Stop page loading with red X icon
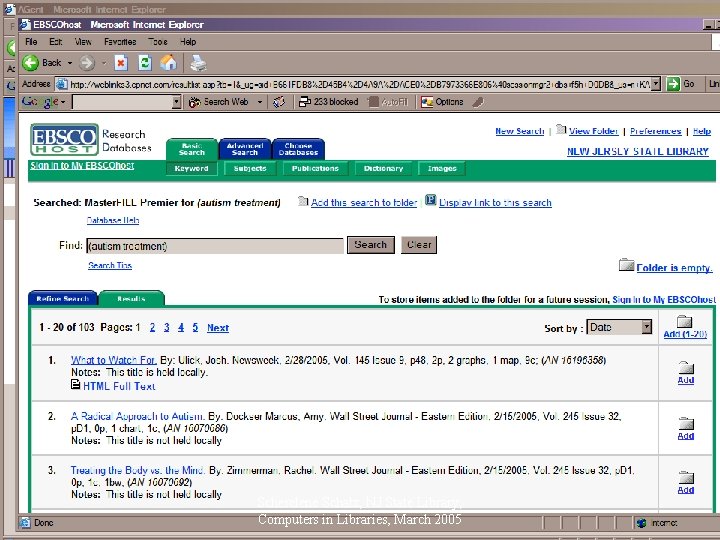 [121, 63]
